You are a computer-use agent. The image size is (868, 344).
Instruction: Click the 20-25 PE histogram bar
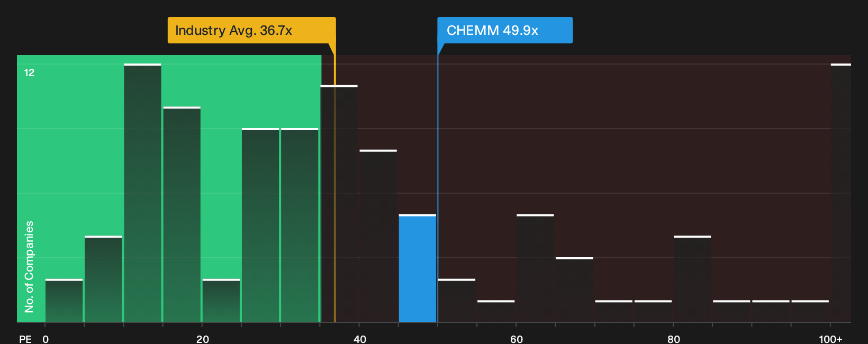point(221,300)
